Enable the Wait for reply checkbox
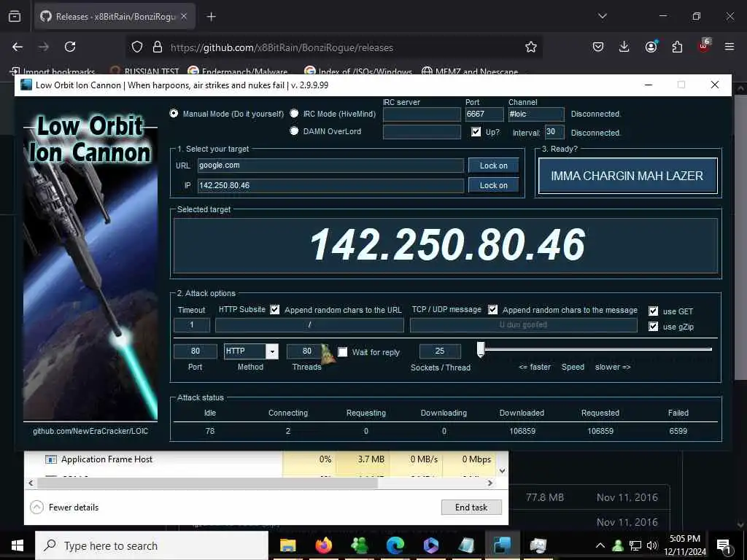Screen dimensions: 747x560 pyautogui.click(x=343, y=352)
